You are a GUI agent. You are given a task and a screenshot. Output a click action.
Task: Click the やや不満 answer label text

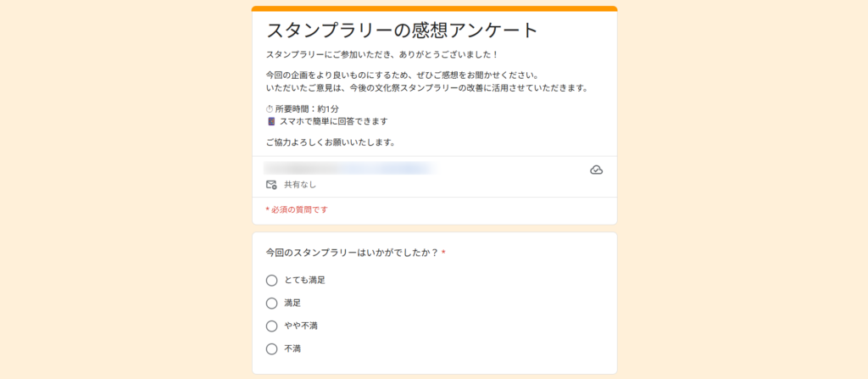(x=301, y=326)
